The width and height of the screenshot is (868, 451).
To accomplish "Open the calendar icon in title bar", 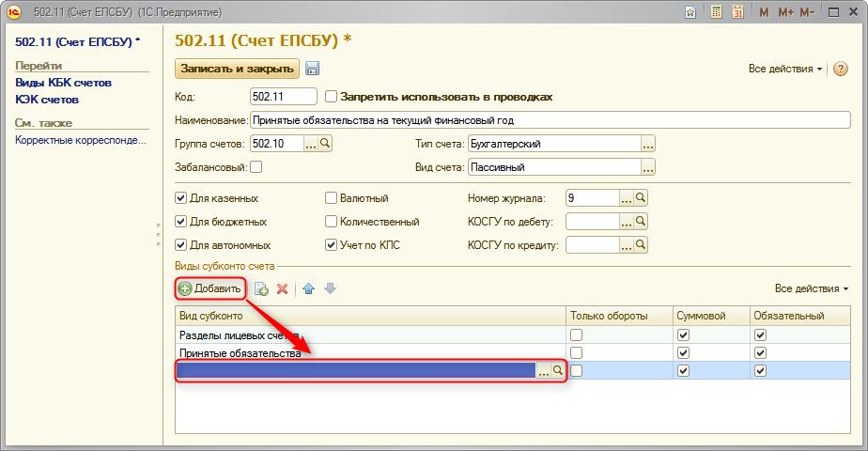I will pos(737,11).
